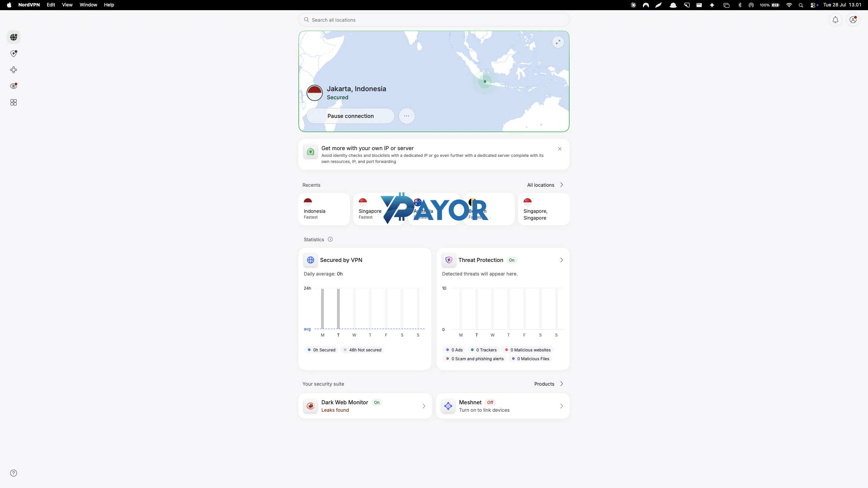Click the Wi-Fi status icon in menu bar
The width and height of the screenshot is (868, 488).
pos(789,5)
